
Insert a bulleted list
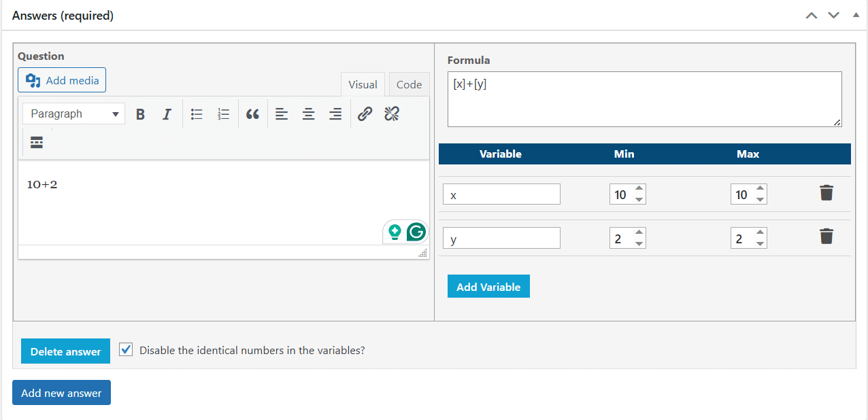[x=197, y=114]
